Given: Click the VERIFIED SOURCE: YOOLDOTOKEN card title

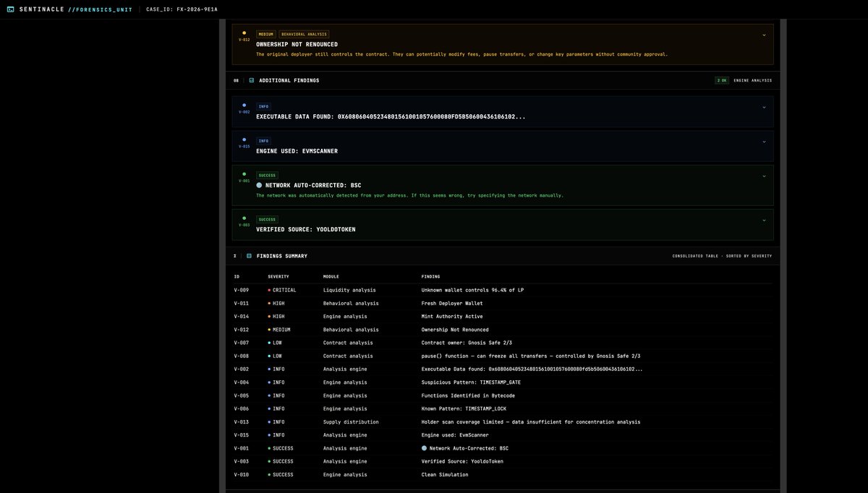Looking at the screenshot, I should 306,229.
